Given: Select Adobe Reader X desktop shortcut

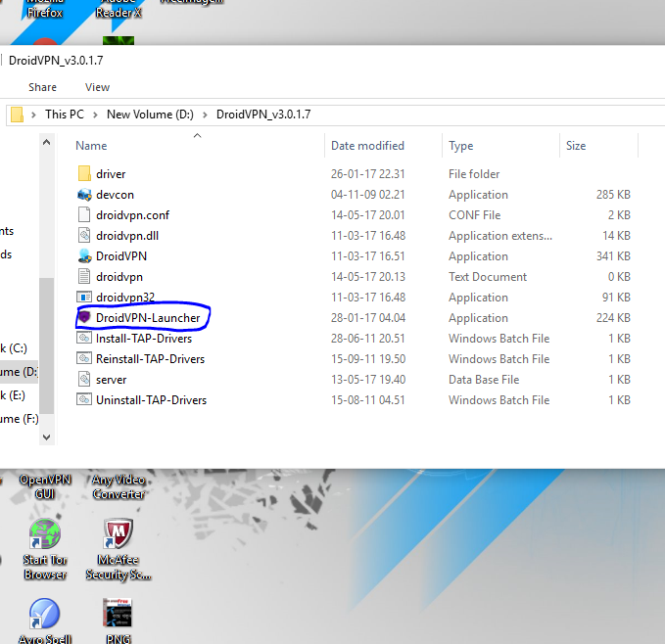Looking at the screenshot, I should point(119,10).
